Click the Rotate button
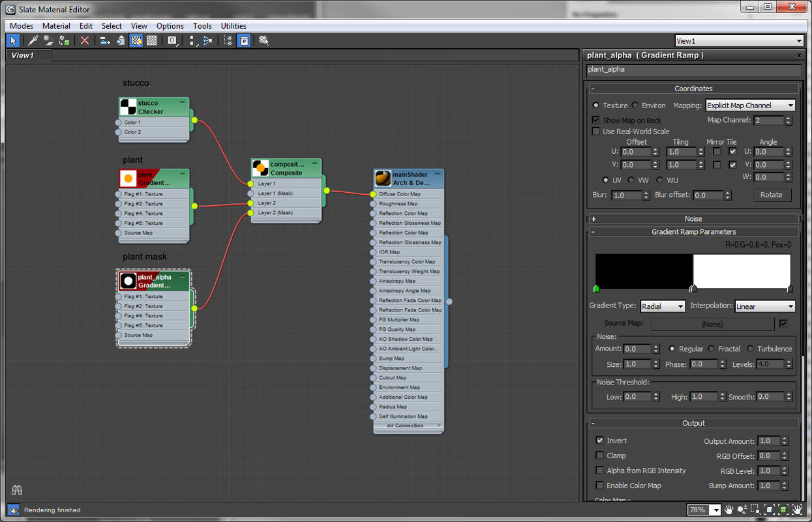 pos(772,195)
